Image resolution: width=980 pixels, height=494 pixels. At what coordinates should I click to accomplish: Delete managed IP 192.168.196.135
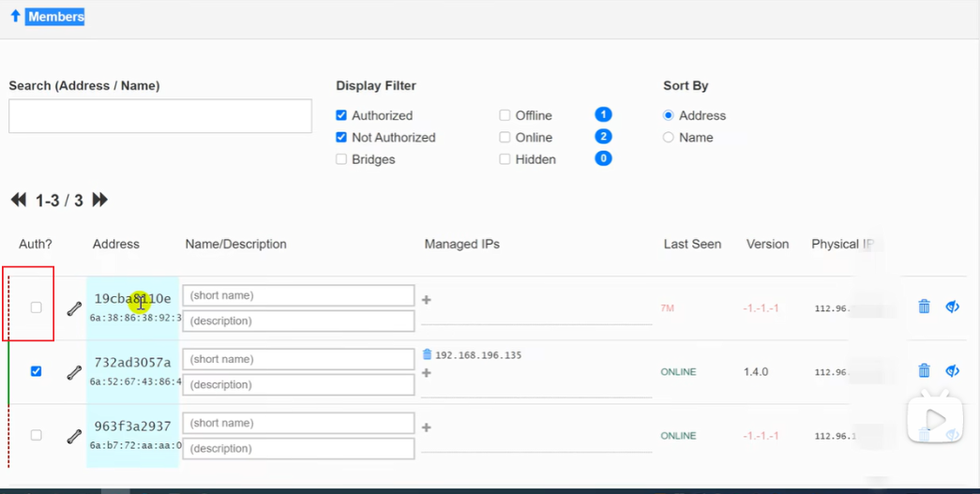(x=428, y=354)
